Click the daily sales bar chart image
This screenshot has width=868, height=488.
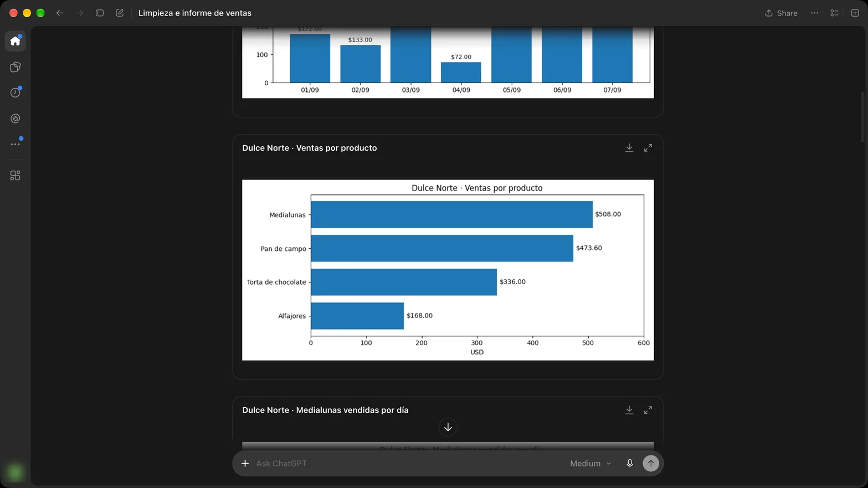448,62
